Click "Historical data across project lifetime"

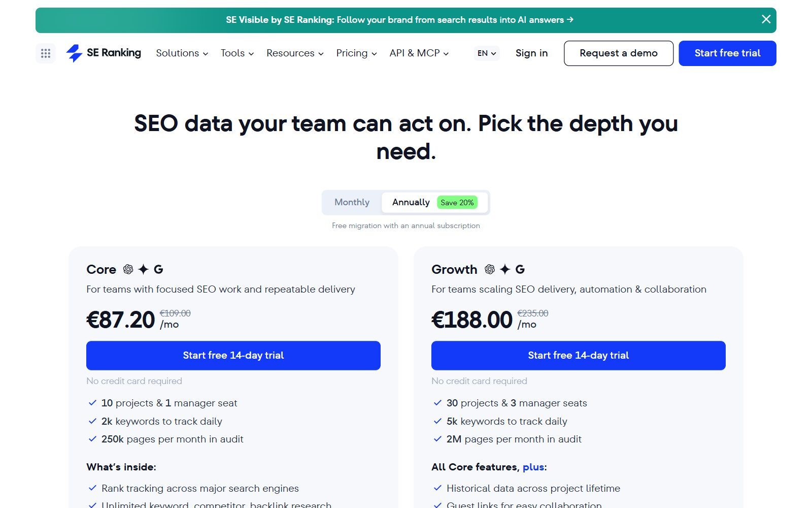[533, 488]
